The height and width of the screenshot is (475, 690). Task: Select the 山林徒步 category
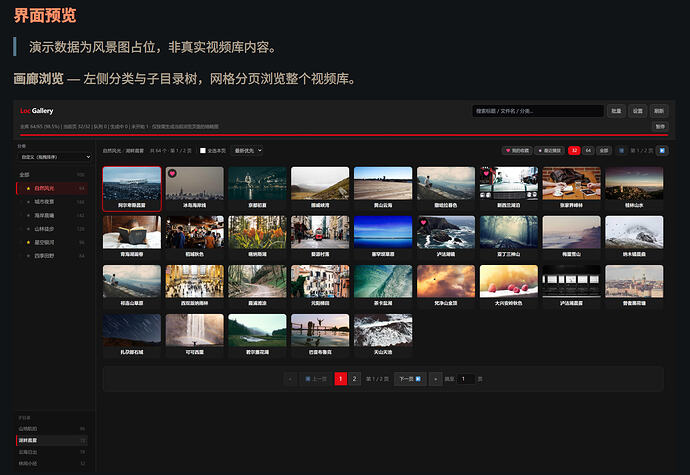click(x=51, y=229)
